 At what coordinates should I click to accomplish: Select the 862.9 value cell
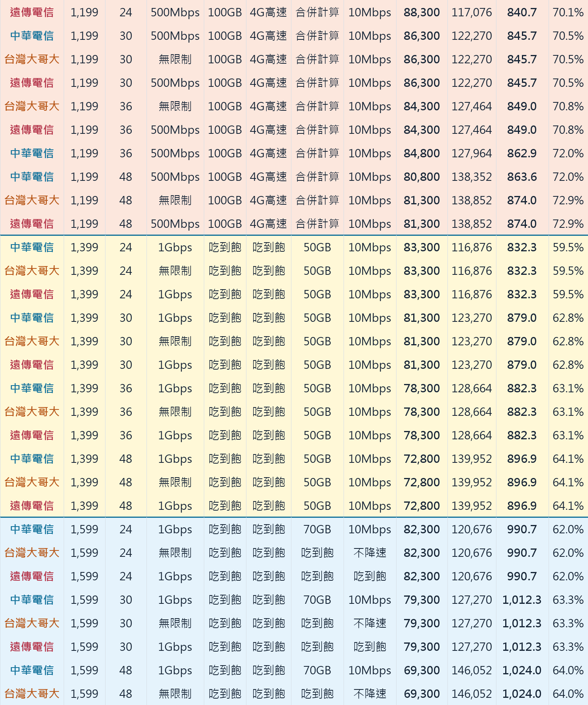point(522,153)
